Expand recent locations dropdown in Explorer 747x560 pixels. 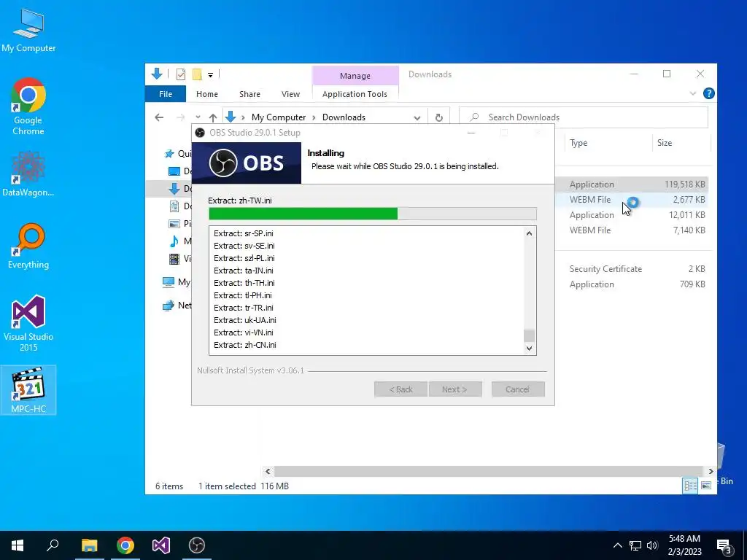pyautogui.click(x=198, y=117)
